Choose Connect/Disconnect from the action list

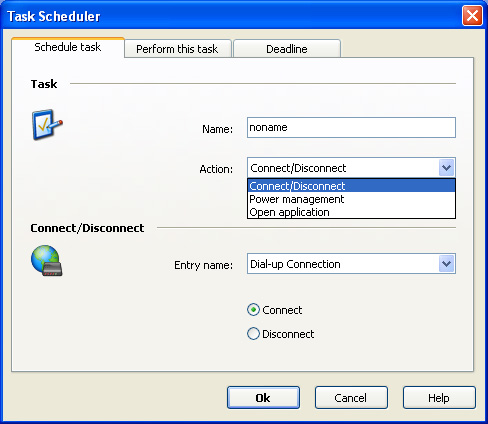coord(351,186)
